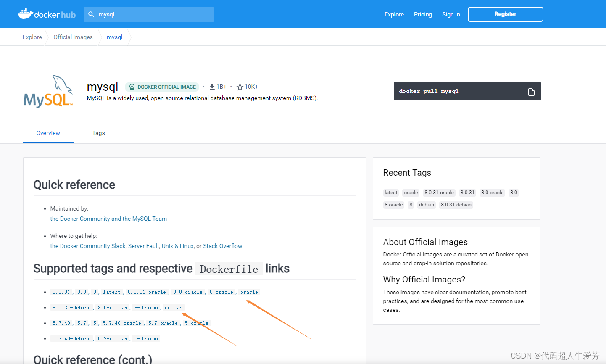Select debian in Recent Tags

(427, 205)
